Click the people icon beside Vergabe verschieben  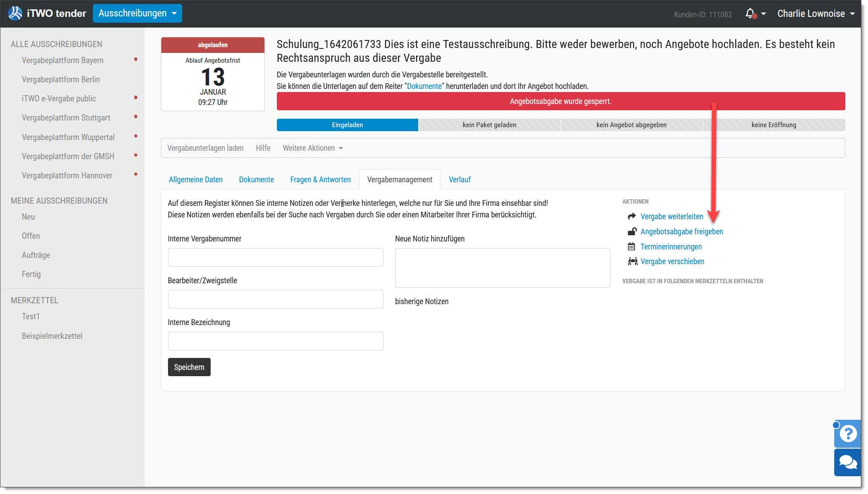point(632,261)
